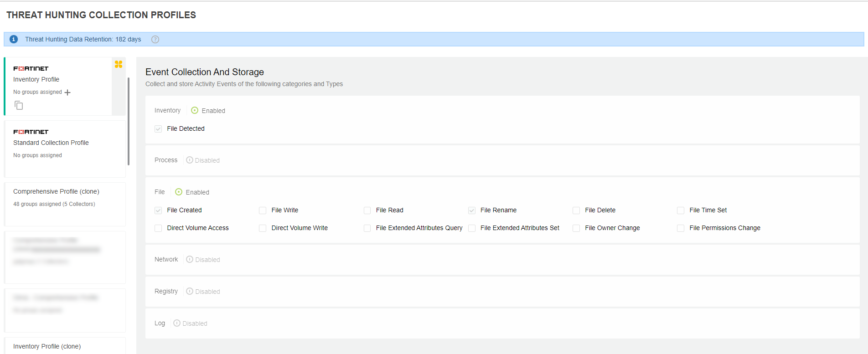
Task: Enable the Log category collection
Action: tap(177, 323)
